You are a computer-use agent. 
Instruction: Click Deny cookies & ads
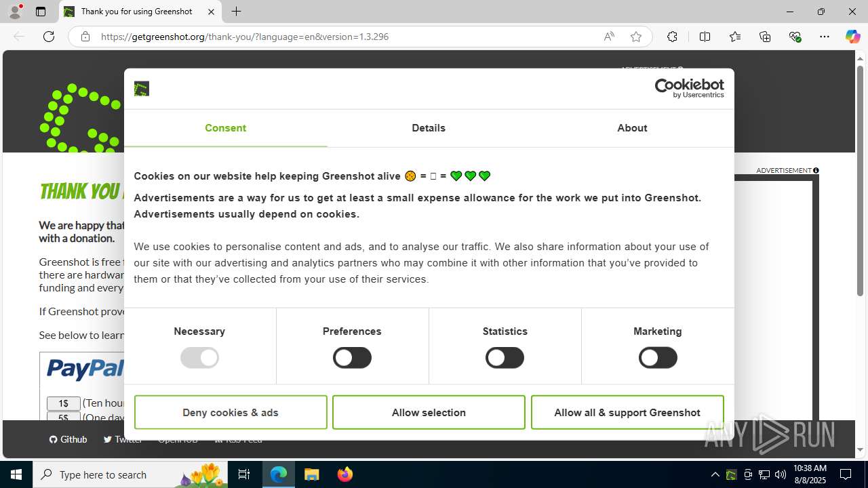(231, 412)
